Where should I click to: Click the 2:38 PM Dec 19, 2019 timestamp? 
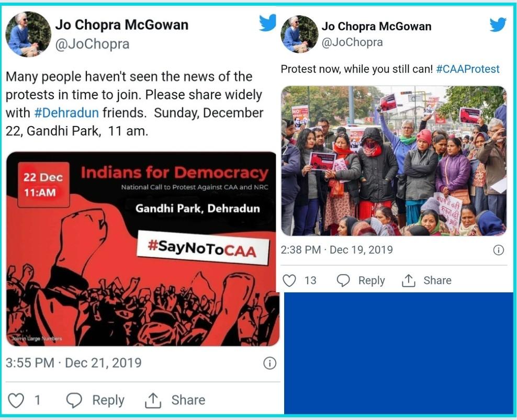(x=336, y=250)
